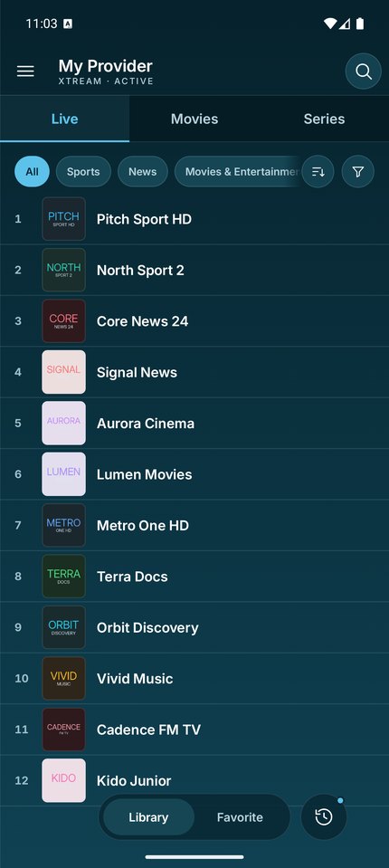Tap the XTREAM · ACTIVE status text
Viewport: 389px width, 868px height.
click(x=106, y=81)
